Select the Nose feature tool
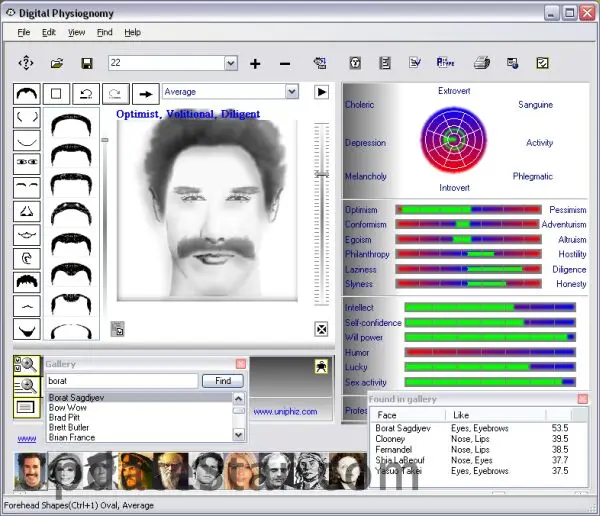Viewport: 600px width, 516px height. click(27, 211)
